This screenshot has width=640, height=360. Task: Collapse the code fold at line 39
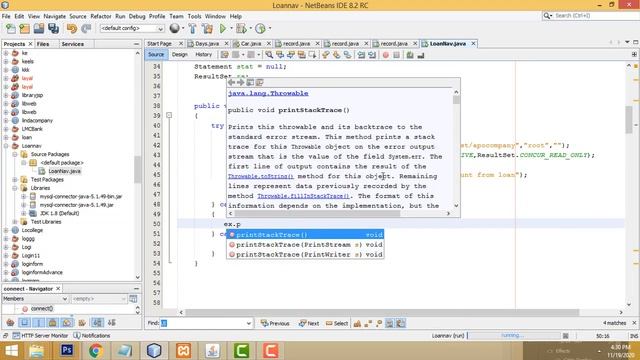coord(169,116)
